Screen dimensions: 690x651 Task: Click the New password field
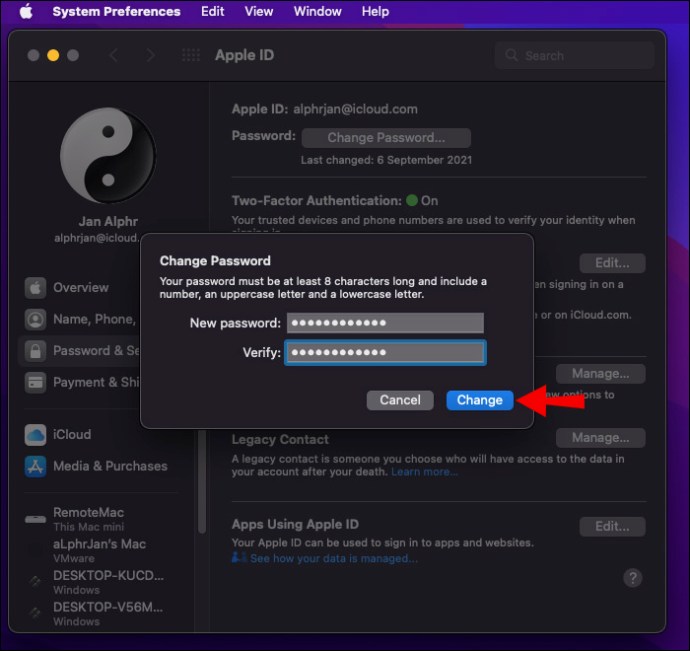[x=385, y=323]
